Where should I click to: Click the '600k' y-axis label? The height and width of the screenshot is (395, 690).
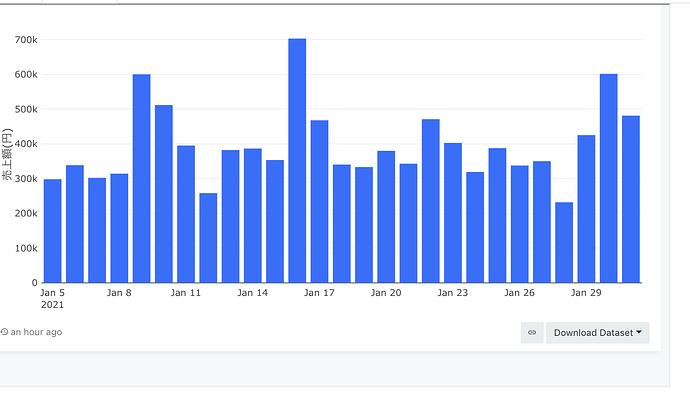(26, 75)
